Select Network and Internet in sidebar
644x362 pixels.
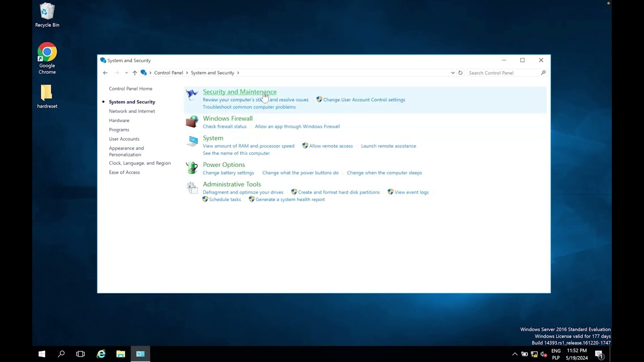(x=132, y=111)
